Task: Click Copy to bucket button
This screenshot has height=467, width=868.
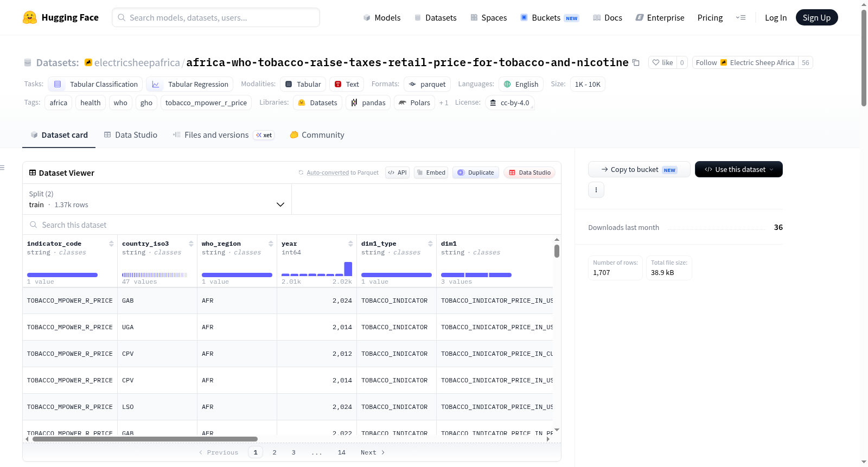Action: (x=639, y=169)
